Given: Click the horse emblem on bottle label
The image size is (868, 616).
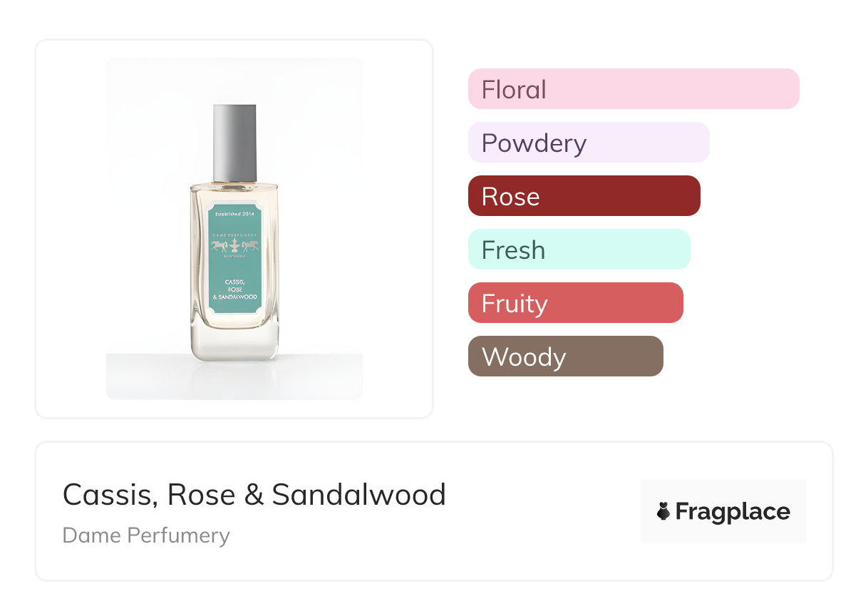Looking at the screenshot, I should 235,245.
